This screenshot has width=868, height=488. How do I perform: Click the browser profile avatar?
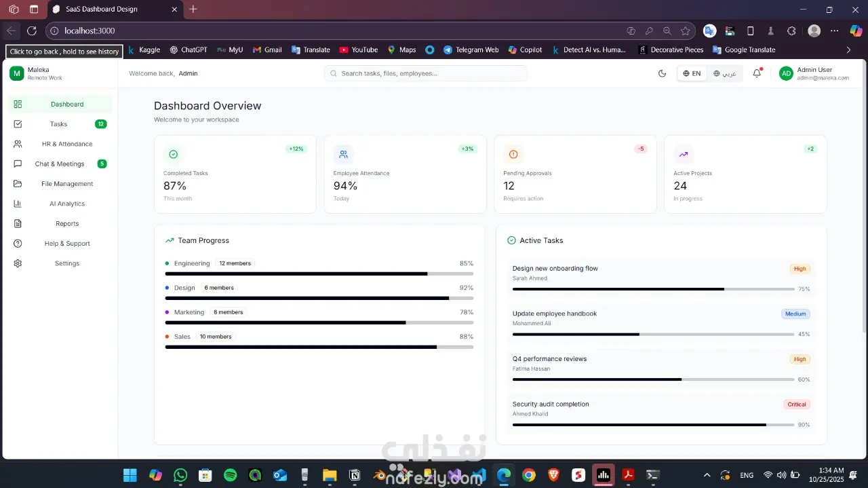[x=814, y=31]
